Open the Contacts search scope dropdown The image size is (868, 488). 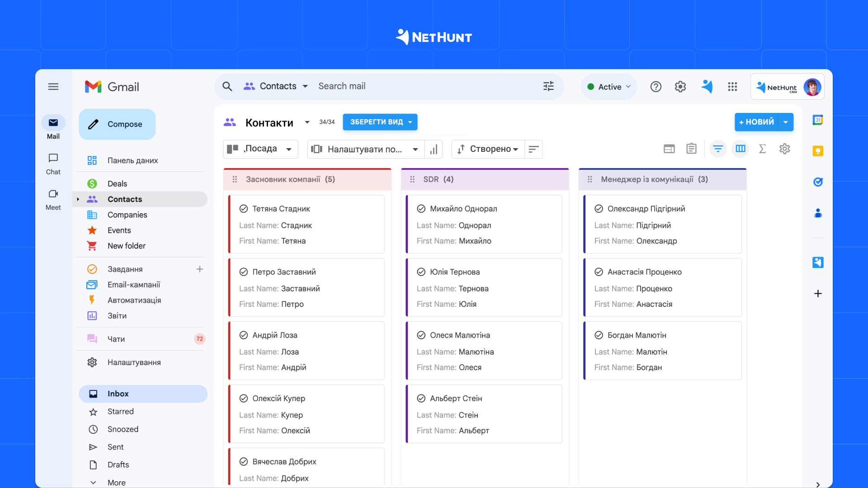[x=277, y=86]
